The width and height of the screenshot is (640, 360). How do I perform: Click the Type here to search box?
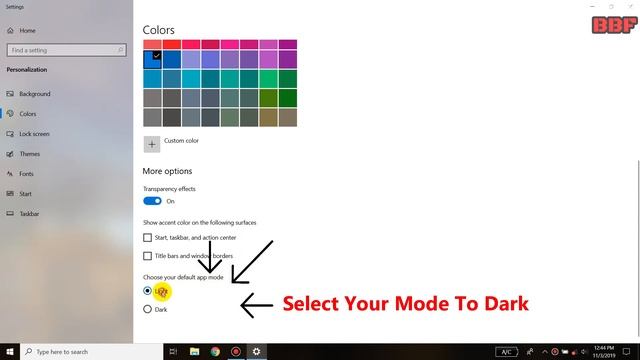[x=92, y=351]
